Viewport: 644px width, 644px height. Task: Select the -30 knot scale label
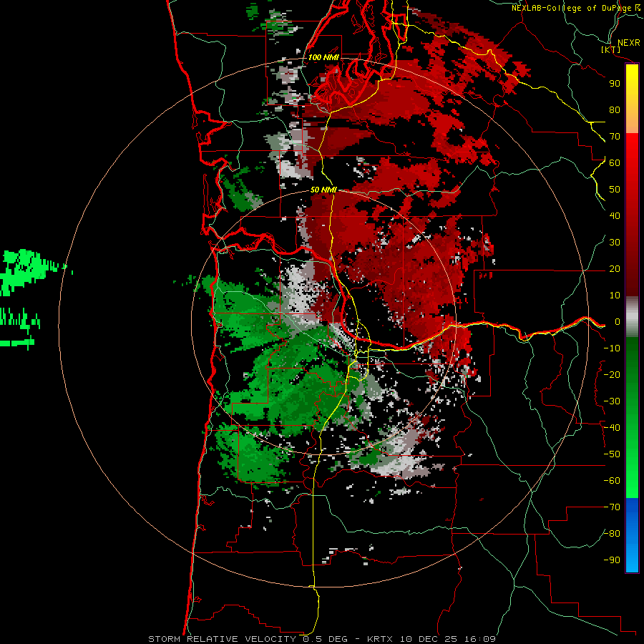(612, 401)
